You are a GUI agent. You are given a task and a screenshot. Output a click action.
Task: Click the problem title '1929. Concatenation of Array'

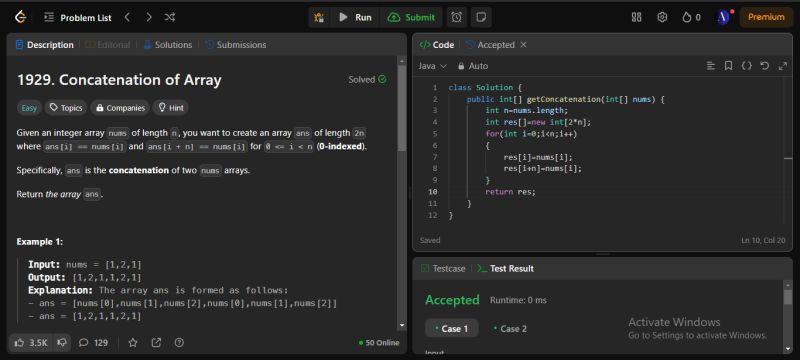119,80
